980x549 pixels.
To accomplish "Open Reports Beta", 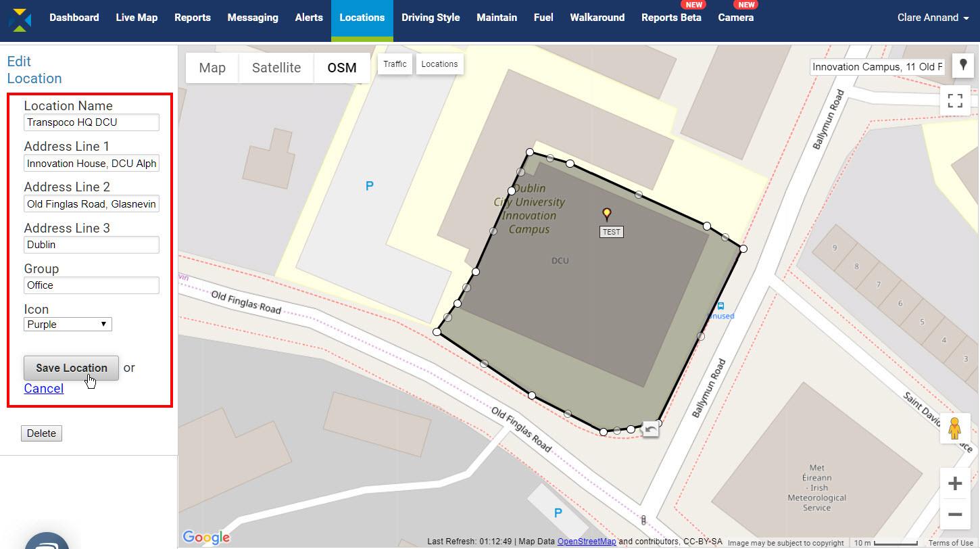I will coord(671,18).
